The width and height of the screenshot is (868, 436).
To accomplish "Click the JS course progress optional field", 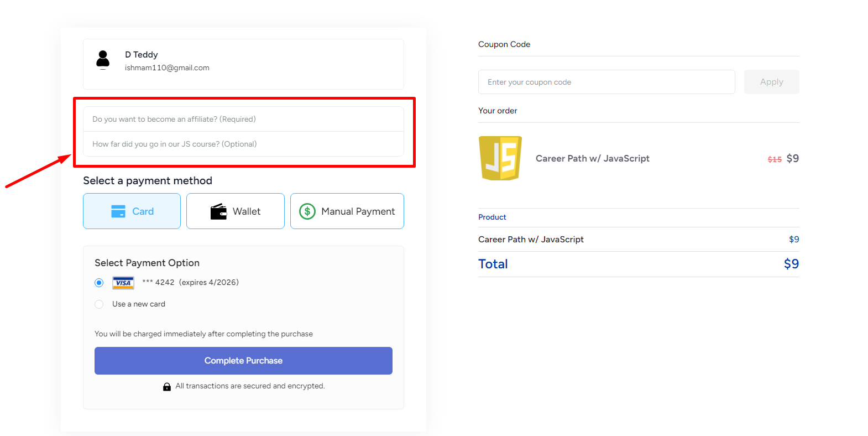I will (243, 144).
